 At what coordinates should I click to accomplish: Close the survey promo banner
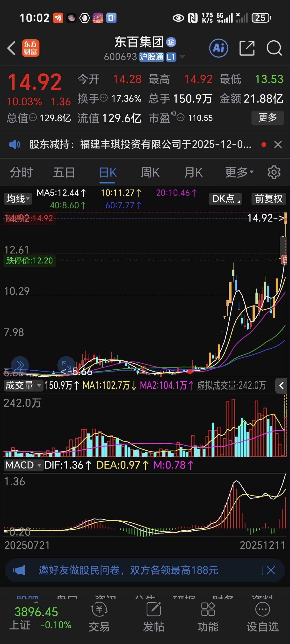pyautogui.click(x=271, y=571)
